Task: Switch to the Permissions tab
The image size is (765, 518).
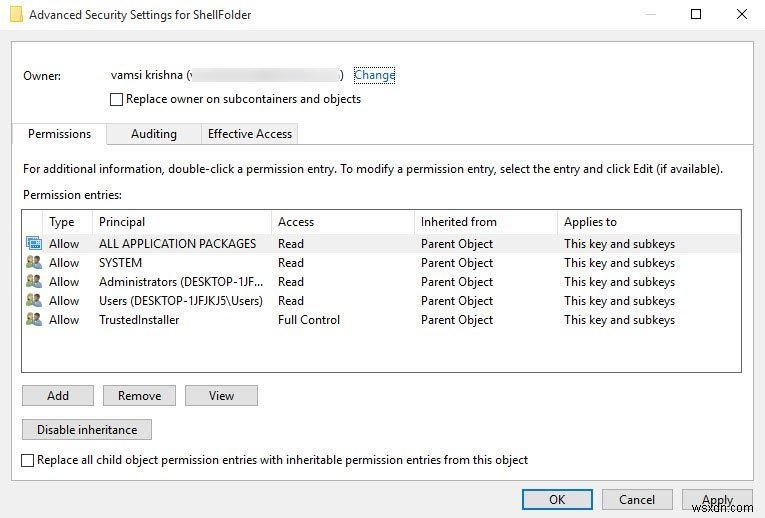Action: [x=59, y=134]
